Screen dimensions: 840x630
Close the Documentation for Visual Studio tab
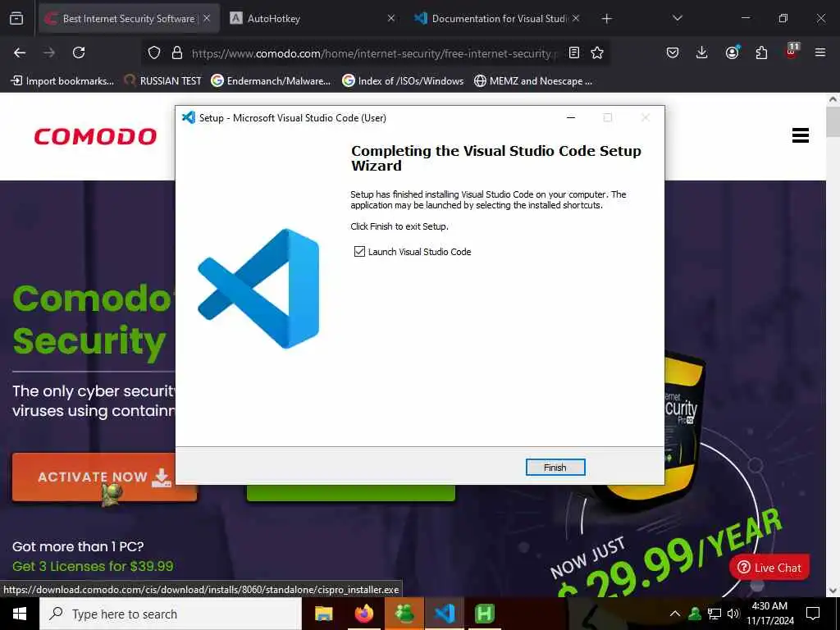point(576,19)
